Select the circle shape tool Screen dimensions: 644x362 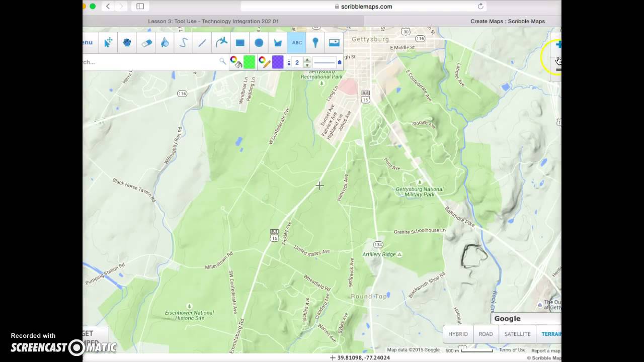point(259,43)
